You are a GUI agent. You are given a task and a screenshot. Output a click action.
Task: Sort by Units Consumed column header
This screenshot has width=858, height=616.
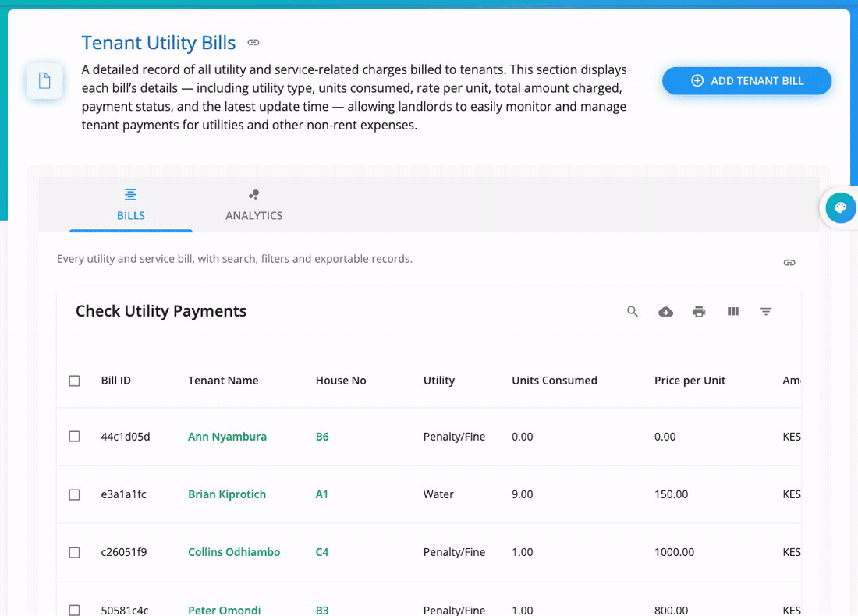pyautogui.click(x=555, y=381)
